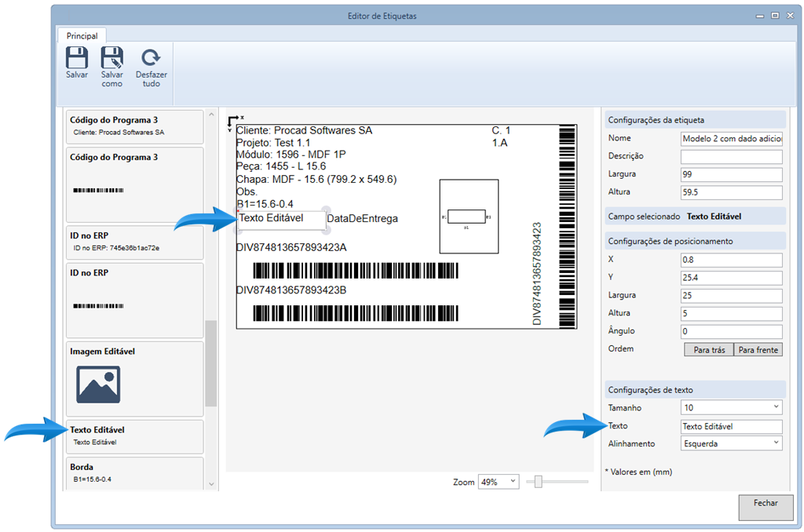Click the zoom slider handle

tap(538, 482)
